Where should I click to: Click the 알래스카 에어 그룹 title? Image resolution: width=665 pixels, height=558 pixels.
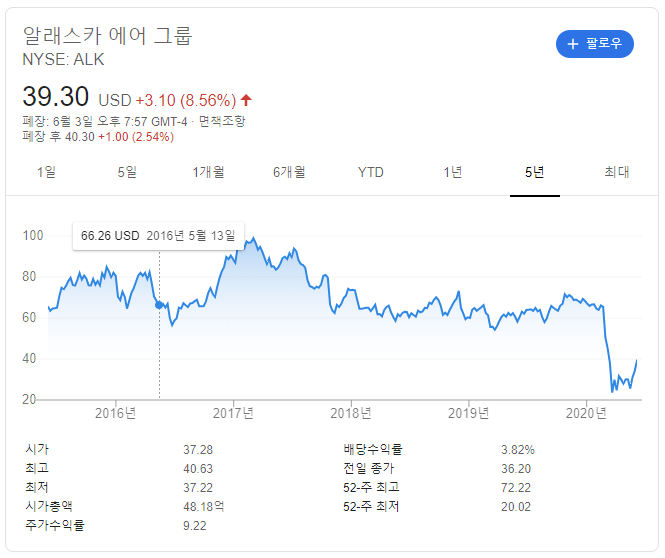point(107,36)
